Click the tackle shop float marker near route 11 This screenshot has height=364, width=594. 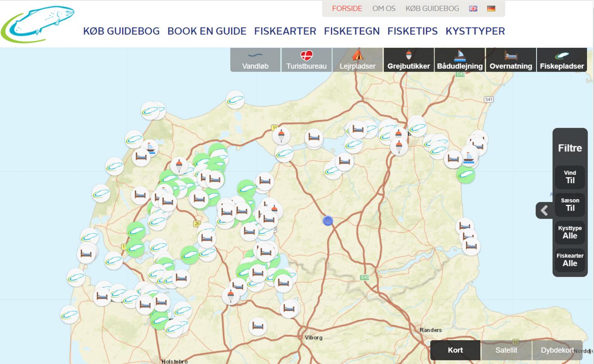click(281, 135)
